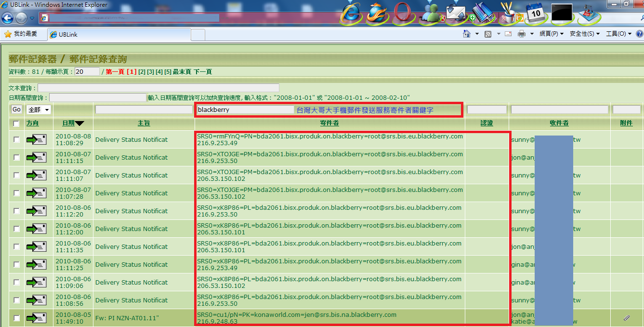
Task: Go to results page [5]
Action: [x=168, y=72]
